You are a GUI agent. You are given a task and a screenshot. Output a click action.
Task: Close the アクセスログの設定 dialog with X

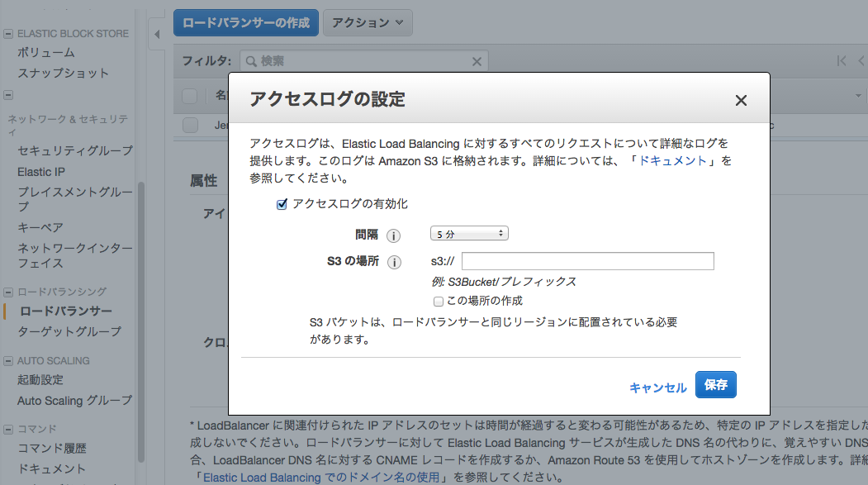741,101
